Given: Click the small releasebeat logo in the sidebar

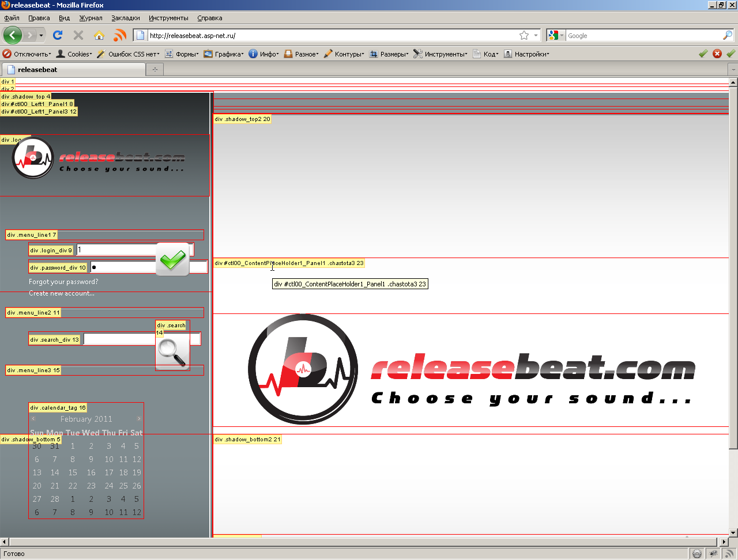Looking at the screenshot, I should point(99,158).
